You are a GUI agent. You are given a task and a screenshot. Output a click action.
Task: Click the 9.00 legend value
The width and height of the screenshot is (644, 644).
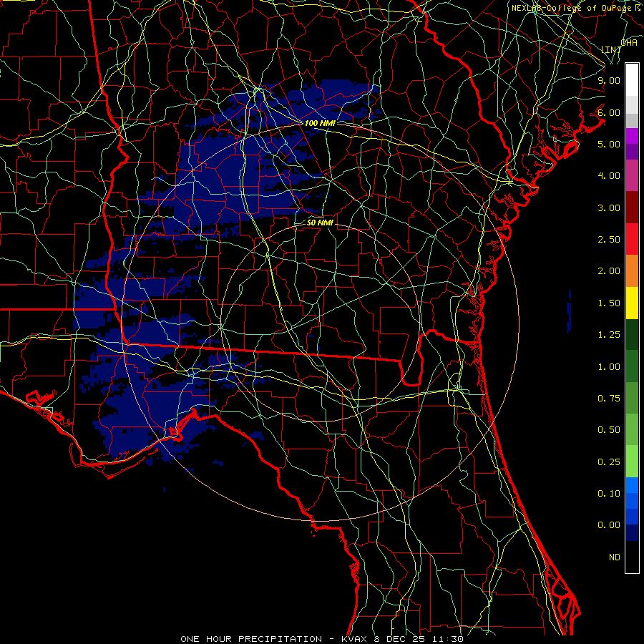coord(609,80)
